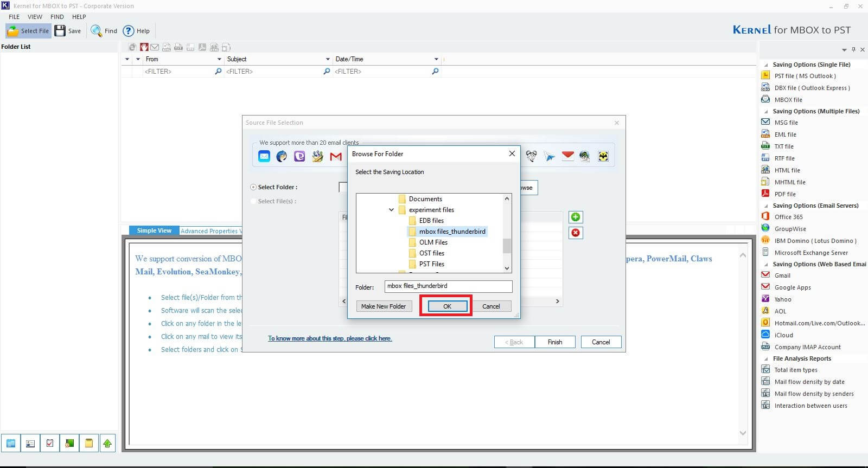
Task: Collapse the experiment files tree node
Action: pos(391,210)
